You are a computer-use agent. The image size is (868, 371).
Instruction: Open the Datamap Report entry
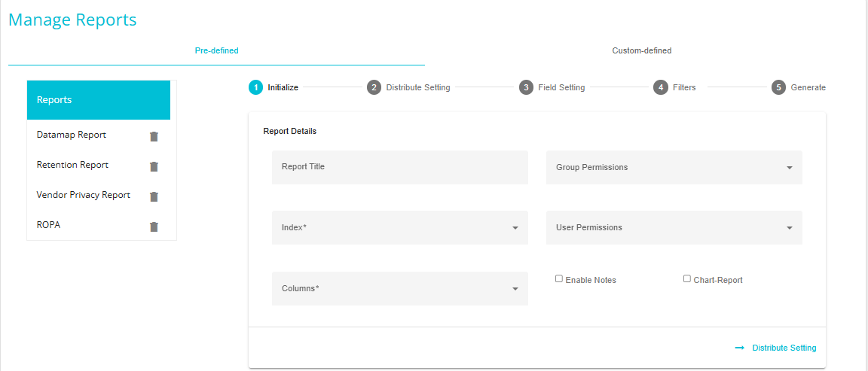(x=72, y=135)
